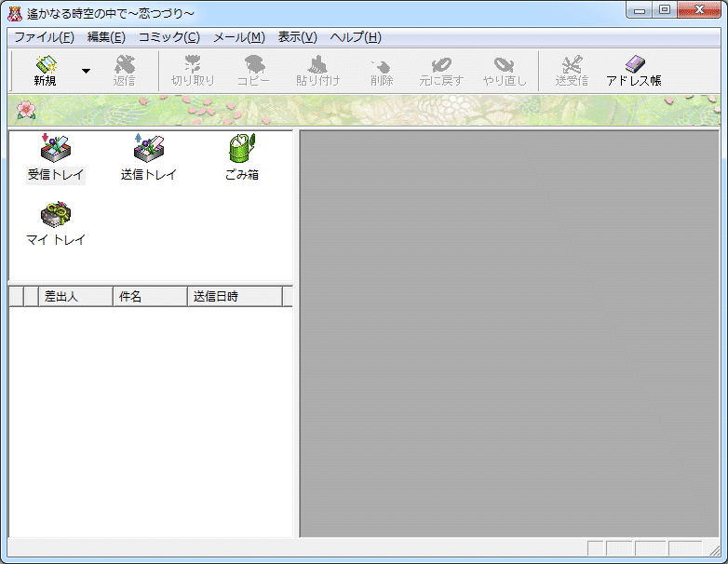Viewport: 728px width, 564px height.
Task: Click the 返信 reply icon
Action: click(124, 71)
